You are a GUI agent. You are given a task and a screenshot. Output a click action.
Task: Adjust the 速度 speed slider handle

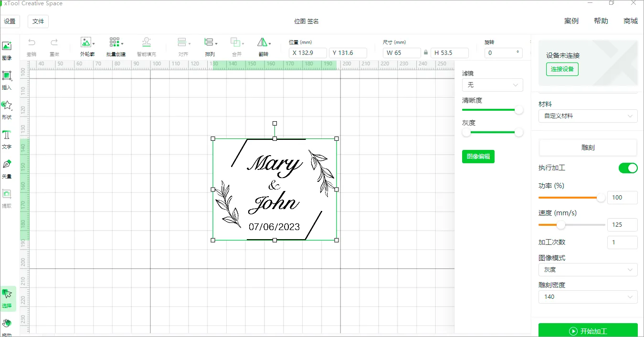tap(561, 225)
